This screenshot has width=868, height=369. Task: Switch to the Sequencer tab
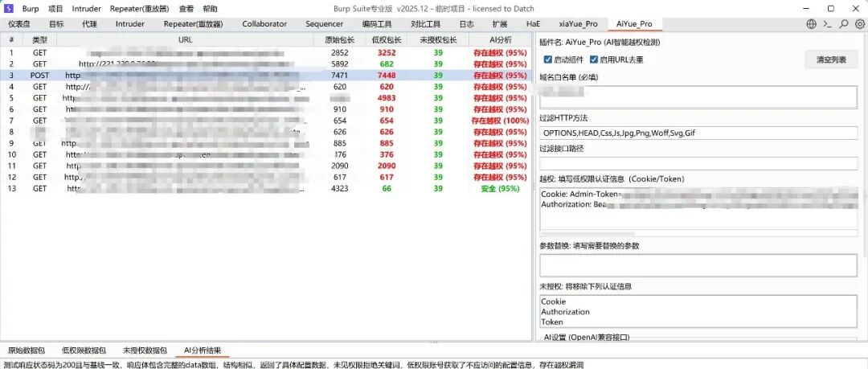click(x=325, y=24)
